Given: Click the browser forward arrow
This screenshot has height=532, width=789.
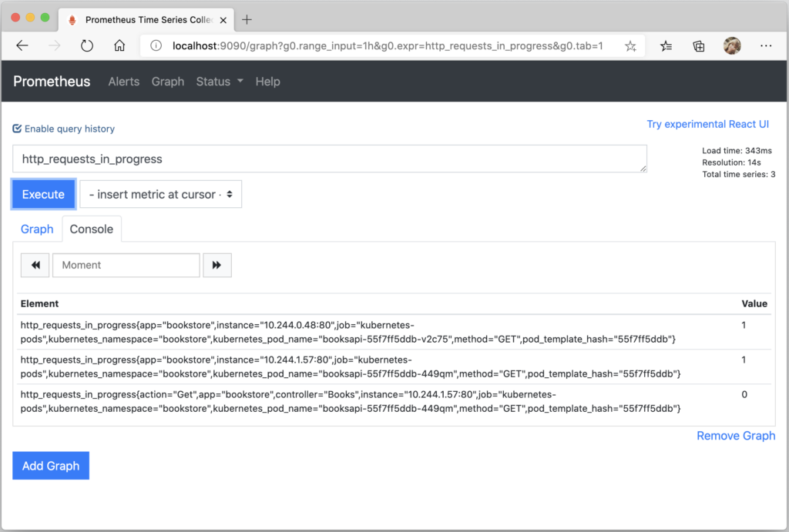Looking at the screenshot, I should click(55, 45).
